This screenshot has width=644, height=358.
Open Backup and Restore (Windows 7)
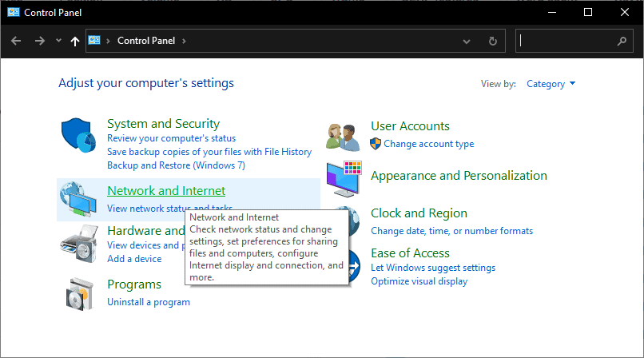[177, 165]
